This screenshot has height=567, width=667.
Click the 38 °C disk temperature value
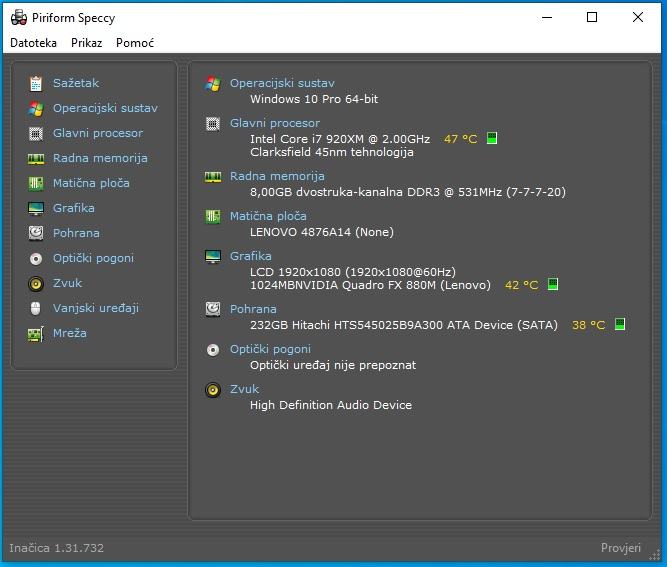click(588, 325)
